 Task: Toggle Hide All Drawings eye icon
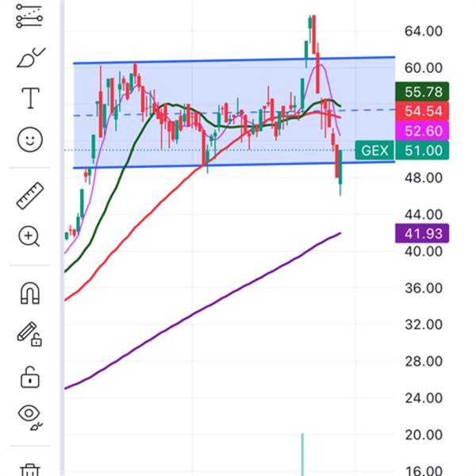[x=30, y=416]
